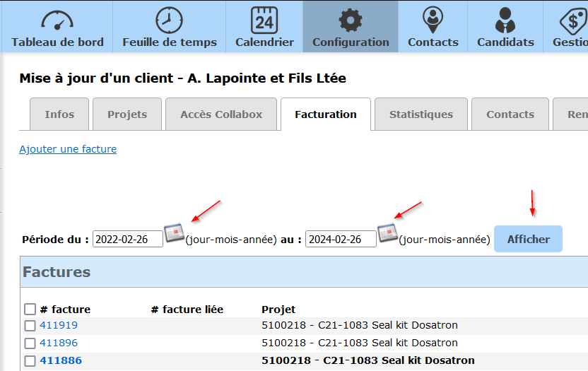Click the Candidats person icon

505,19
